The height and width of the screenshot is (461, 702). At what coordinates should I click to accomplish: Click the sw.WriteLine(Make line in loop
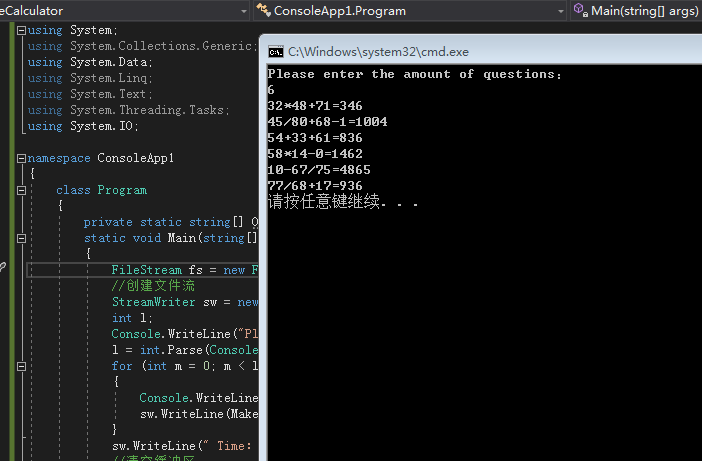[x=199, y=414]
